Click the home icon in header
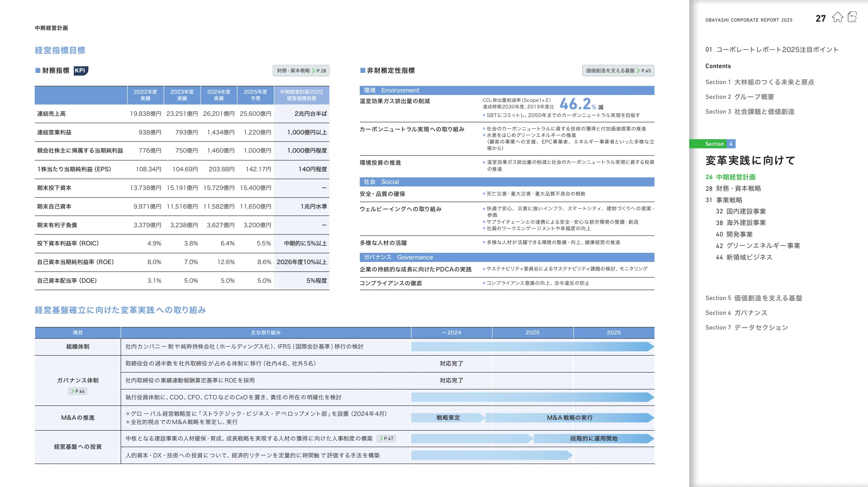The image size is (868, 487). pyautogui.click(x=837, y=17)
